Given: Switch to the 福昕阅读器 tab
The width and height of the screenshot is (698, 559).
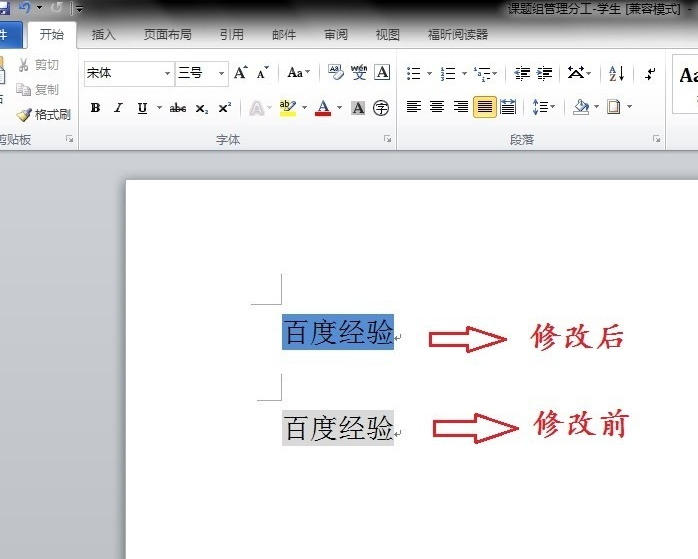Looking at the screenshot, I should click(x=458, y=34).
